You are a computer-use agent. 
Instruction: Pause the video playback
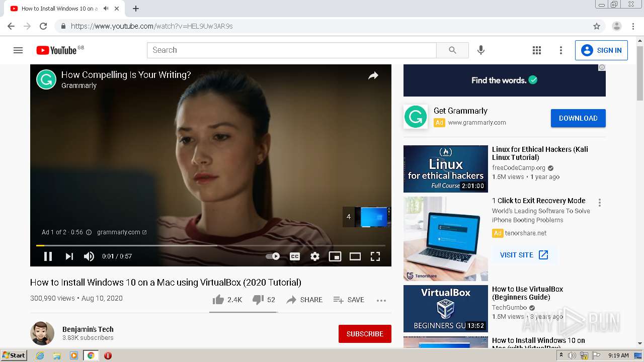click(48, 256)
